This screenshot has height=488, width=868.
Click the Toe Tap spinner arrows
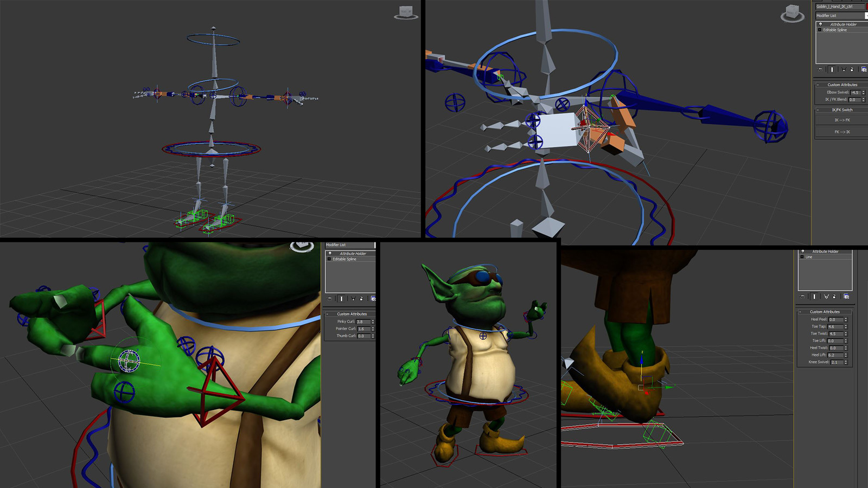[x=846, y=327]
